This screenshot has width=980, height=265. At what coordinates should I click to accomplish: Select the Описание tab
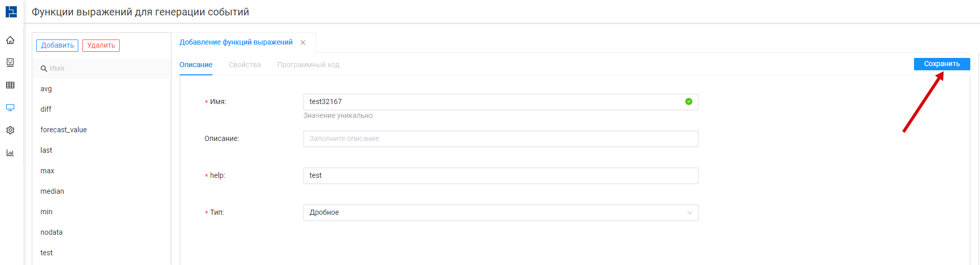(195, 65)
